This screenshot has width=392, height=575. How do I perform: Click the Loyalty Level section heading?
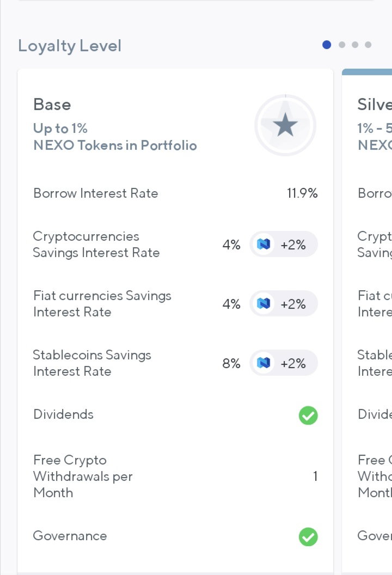[70, 46]
